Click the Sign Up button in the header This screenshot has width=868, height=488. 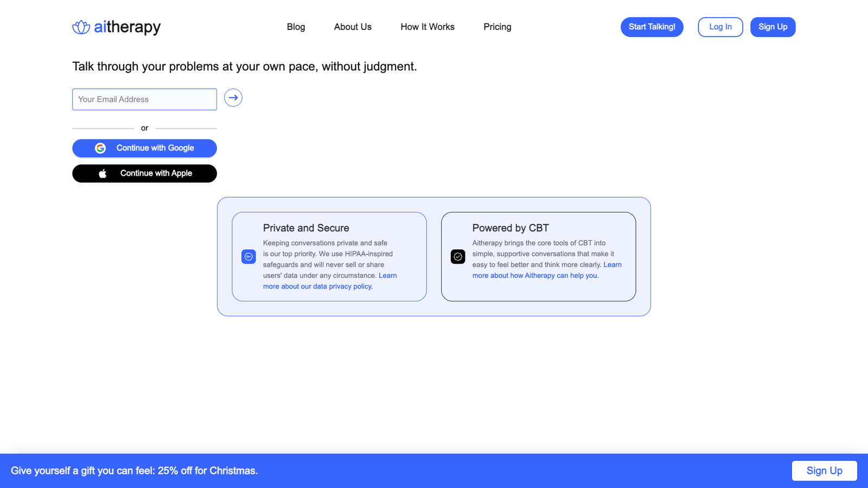[x=773, y=27]
